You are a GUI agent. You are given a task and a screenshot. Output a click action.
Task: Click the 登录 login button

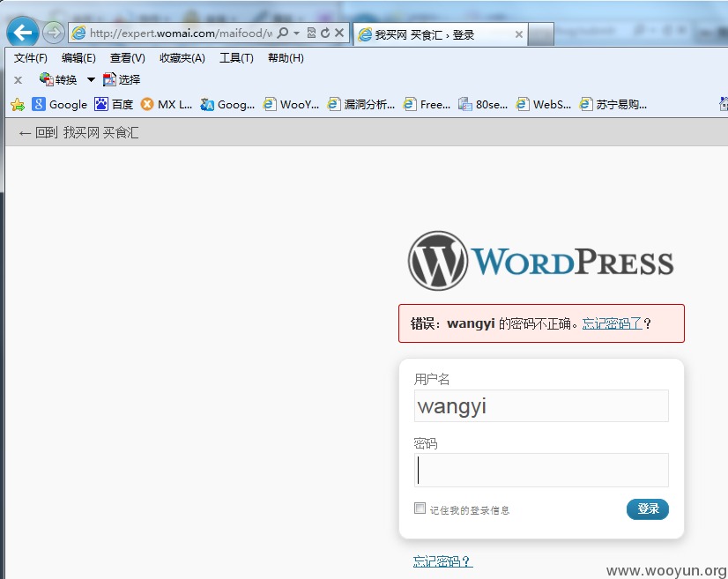point(648,508)
